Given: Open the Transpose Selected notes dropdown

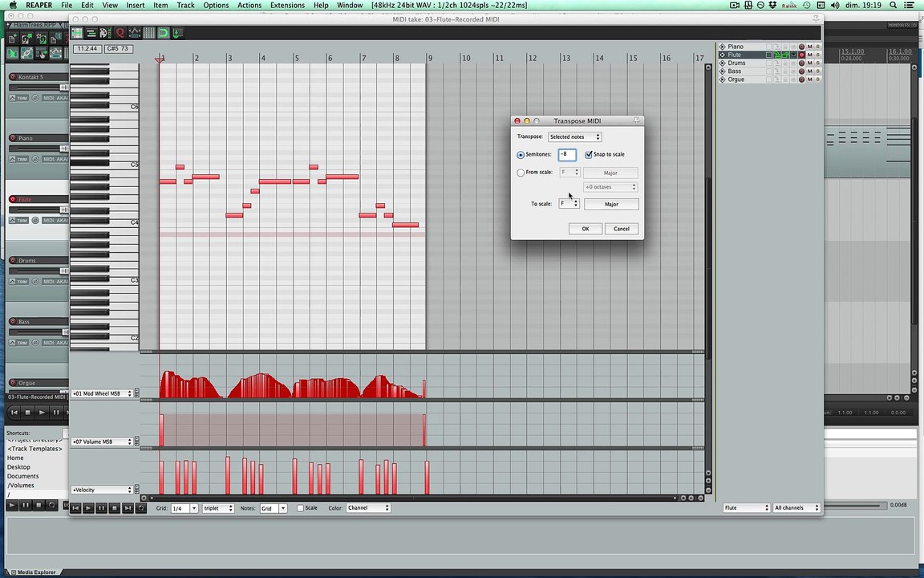Looking at the screenshot, I should (574, 137).
